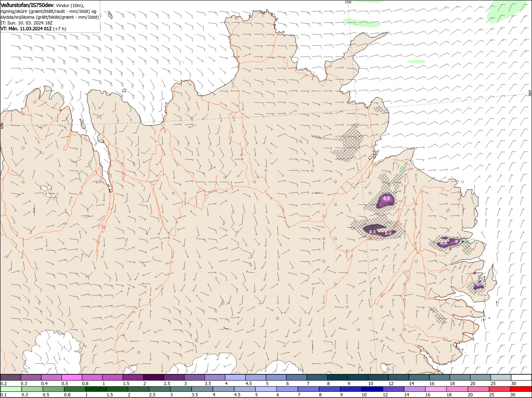Pick the white 30 swatch ending the snow scale
Screen dimensions: 532x398
click(520, 377)
